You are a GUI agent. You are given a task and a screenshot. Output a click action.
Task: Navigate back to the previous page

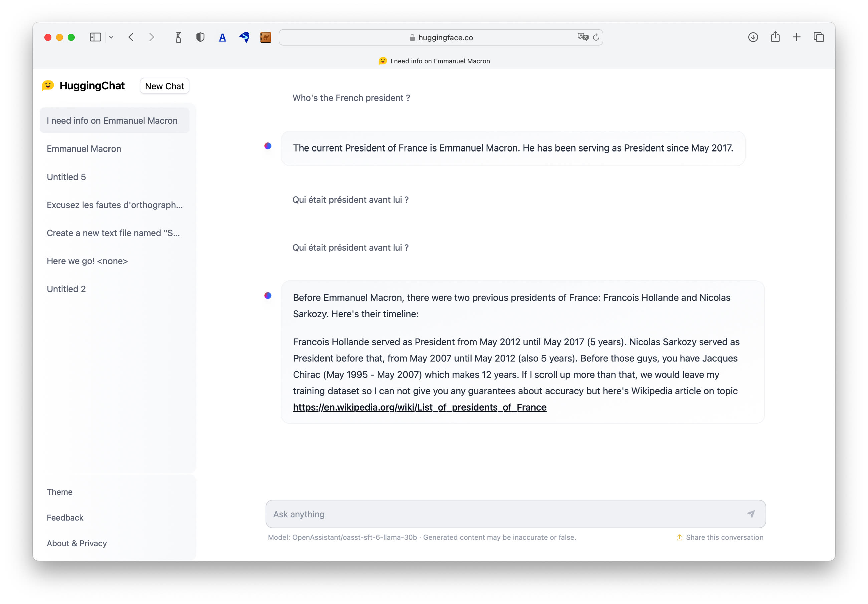131,37
